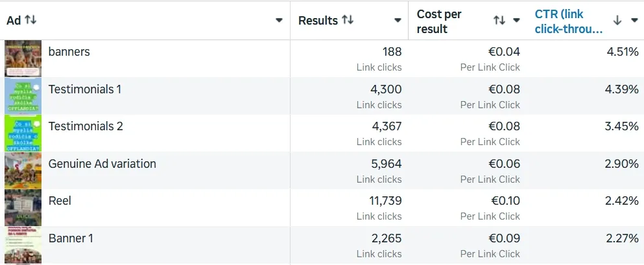Open the Ad column dropdown menu
This screenshot has height=265, width=644.
(x=279, y=21)
